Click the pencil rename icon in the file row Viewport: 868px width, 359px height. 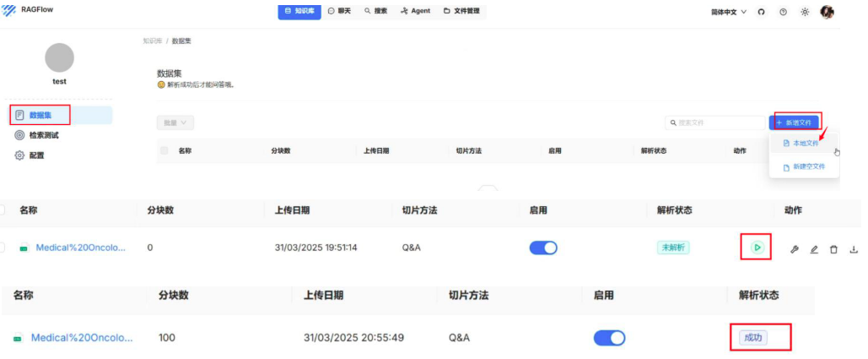814,249
